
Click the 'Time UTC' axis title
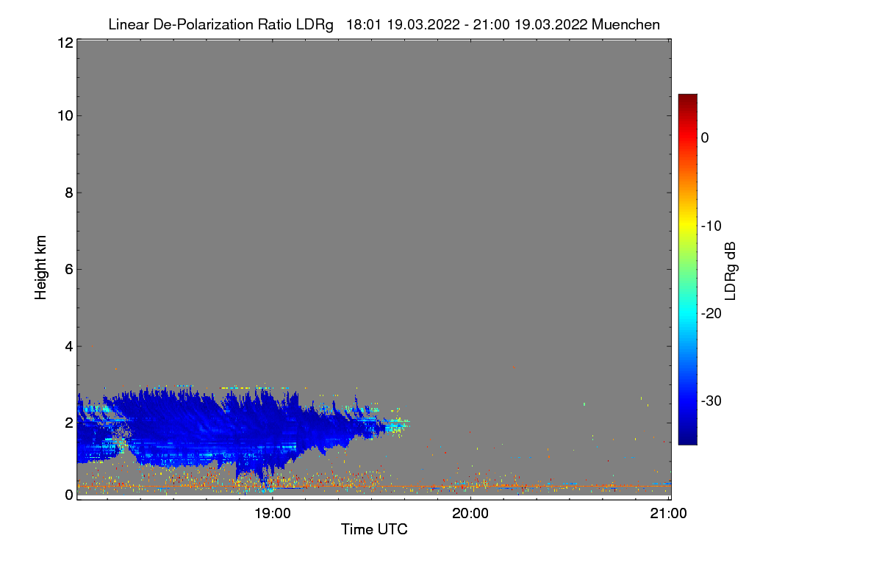374,529
